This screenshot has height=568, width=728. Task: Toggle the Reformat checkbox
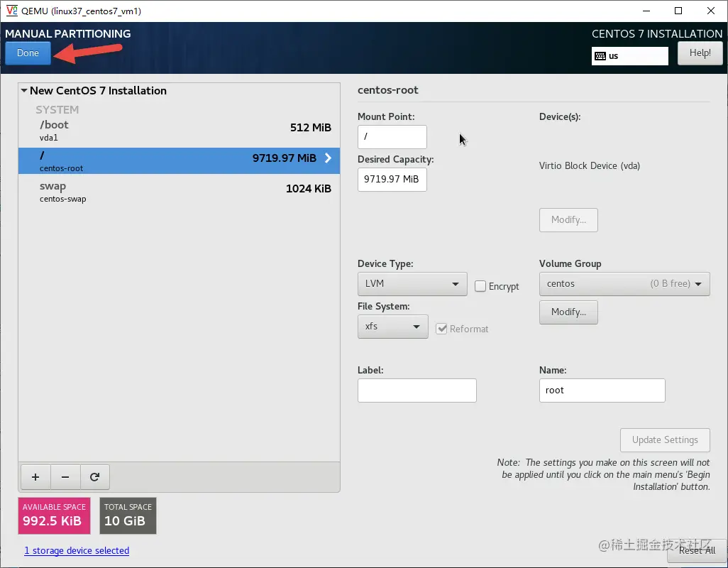(441, 329)
